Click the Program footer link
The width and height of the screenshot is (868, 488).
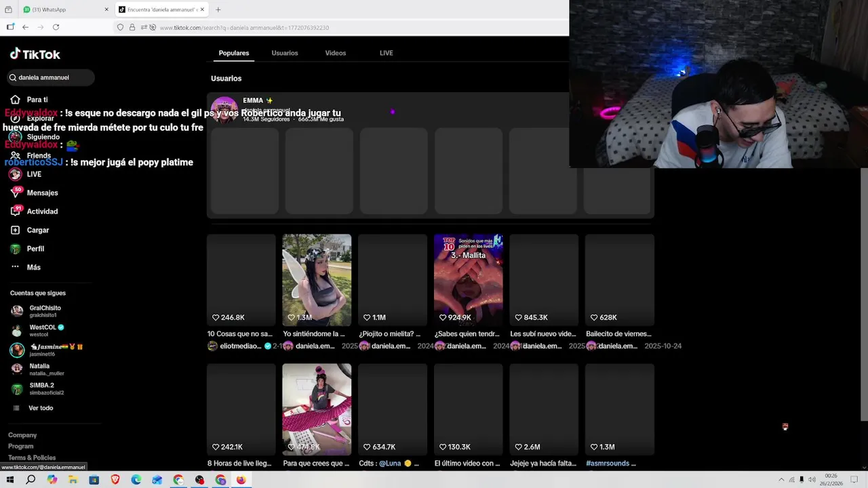coord(20,446)
